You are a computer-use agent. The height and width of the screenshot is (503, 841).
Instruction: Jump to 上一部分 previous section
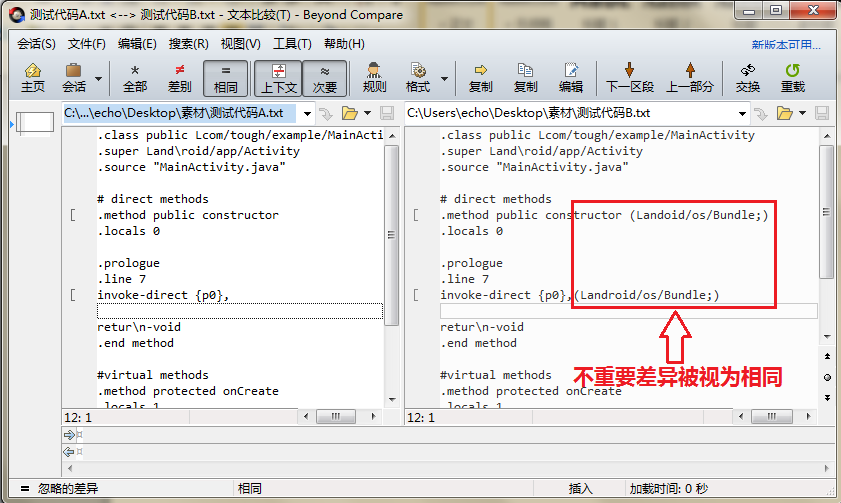coord(690,78)
